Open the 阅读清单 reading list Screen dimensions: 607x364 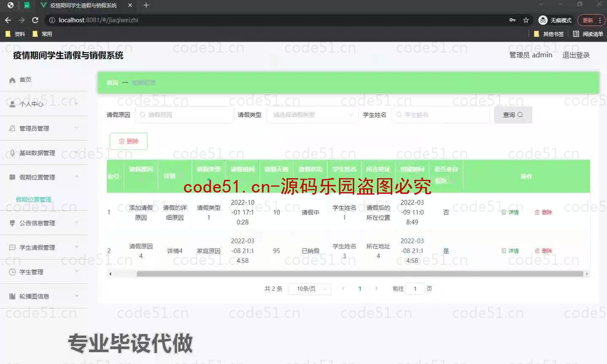[588, 34]
